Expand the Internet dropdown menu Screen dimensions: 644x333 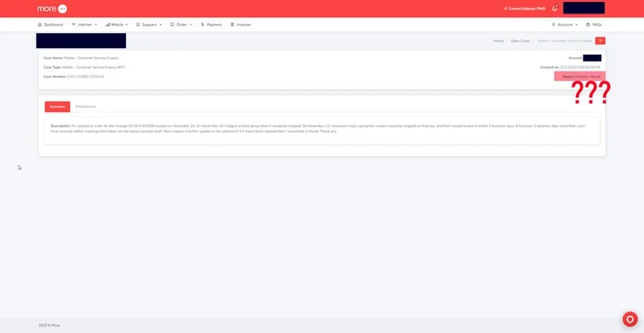point(84,25)
